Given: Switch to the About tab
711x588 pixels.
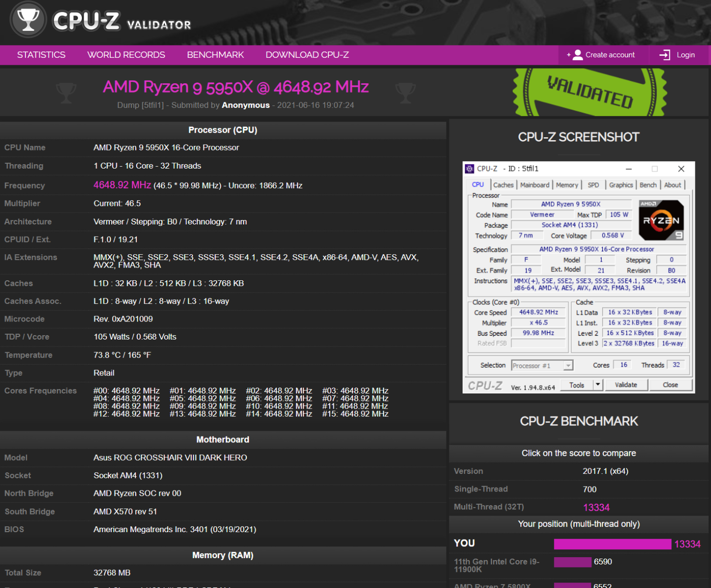Looking at the screenshot, I should click(672, 185).
